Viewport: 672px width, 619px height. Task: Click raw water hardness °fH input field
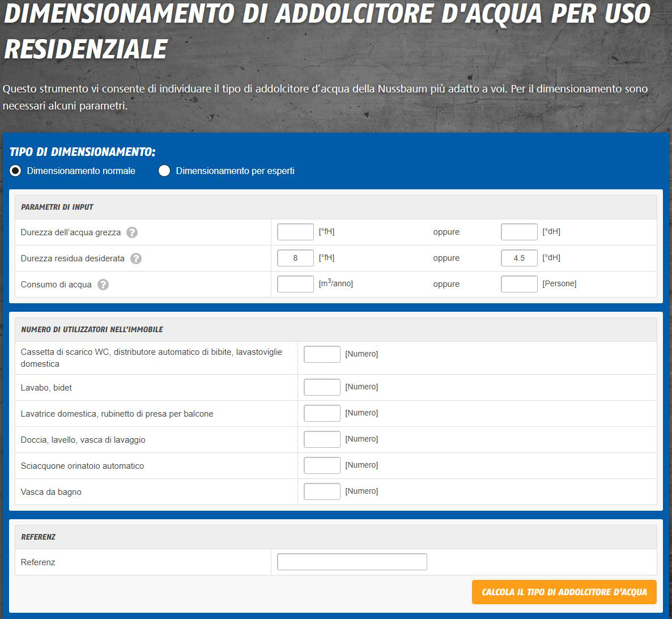click(295, 232)
